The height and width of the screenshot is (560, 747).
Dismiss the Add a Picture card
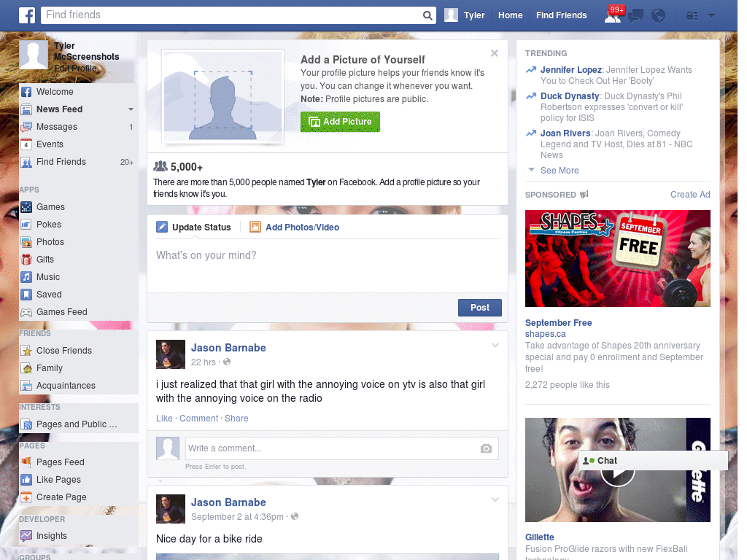pyautogui.click(x=495, y=53)
